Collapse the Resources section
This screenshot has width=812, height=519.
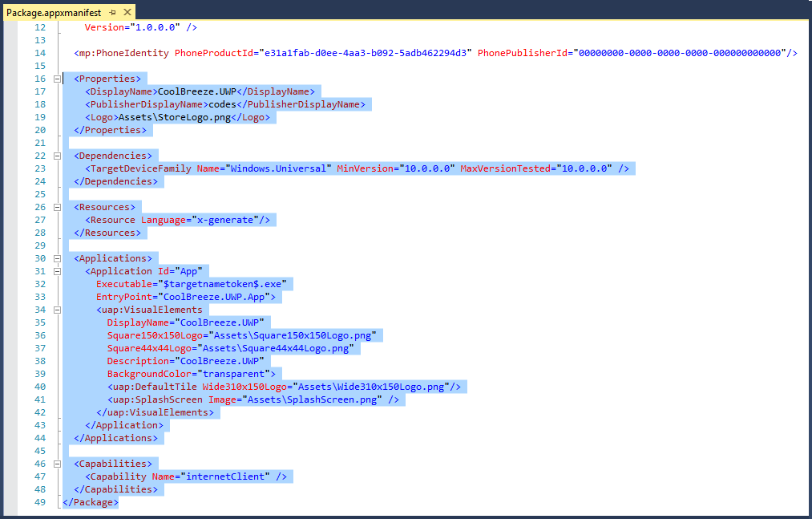coord(56,207)
